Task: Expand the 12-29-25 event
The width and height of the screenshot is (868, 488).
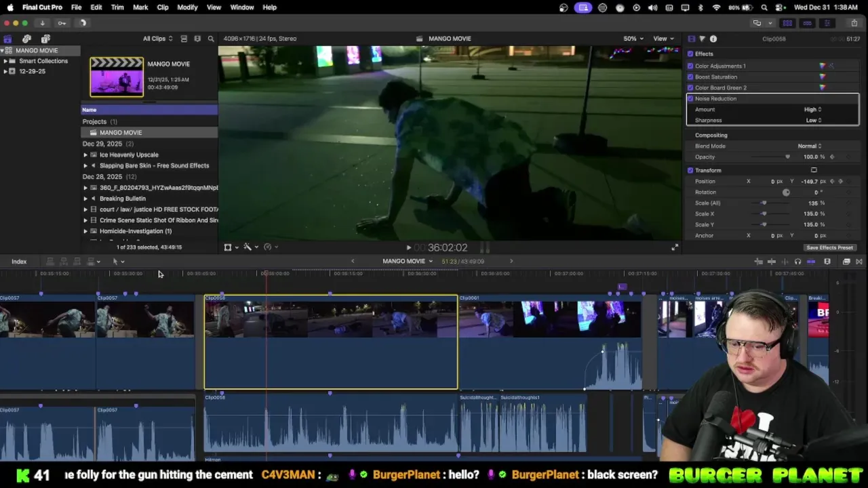Action: coord(5,71)
